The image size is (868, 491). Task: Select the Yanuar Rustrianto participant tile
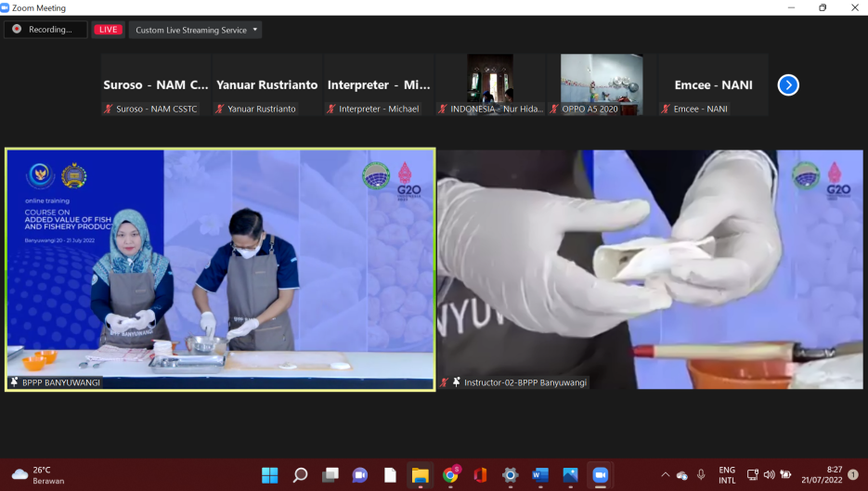click(x=267, y=84)
